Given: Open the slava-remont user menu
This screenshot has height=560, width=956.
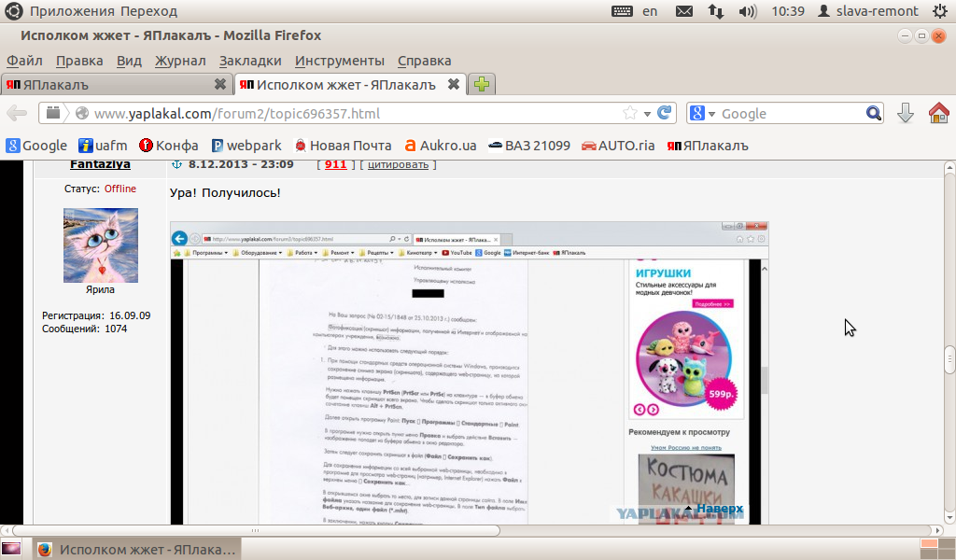Looking at the screenshot, I should pyautogui.click(x=867, y=11).
